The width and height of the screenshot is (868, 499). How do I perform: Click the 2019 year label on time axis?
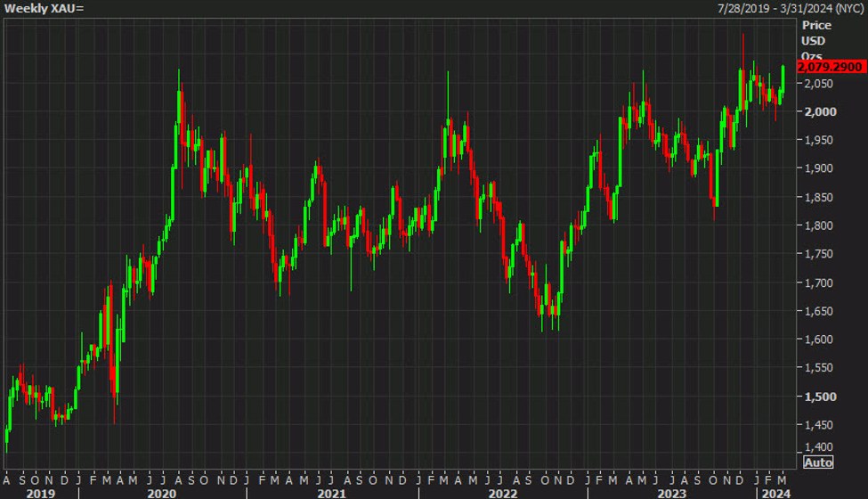pyautogui.click(x=40, y=491)
